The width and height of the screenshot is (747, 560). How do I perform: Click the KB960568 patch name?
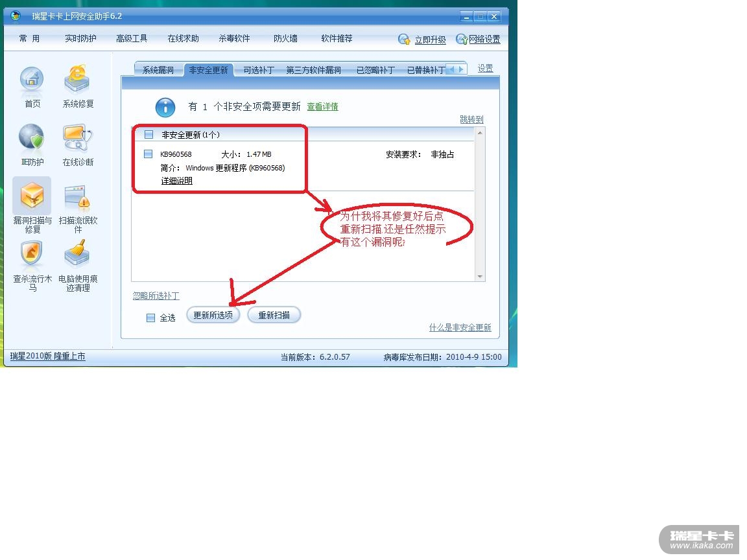176,154
